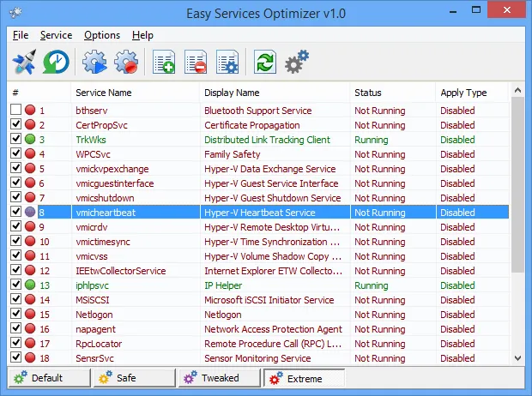Uncheck the vmicheartbeat checkbox
The image size is (532, 396).
[x=16, y=212]
